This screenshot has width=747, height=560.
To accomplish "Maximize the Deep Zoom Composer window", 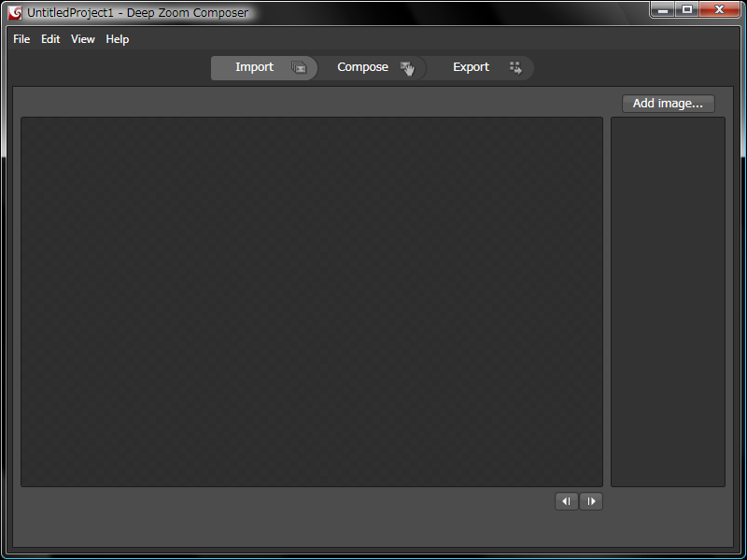I will click(x=687, y=10).
